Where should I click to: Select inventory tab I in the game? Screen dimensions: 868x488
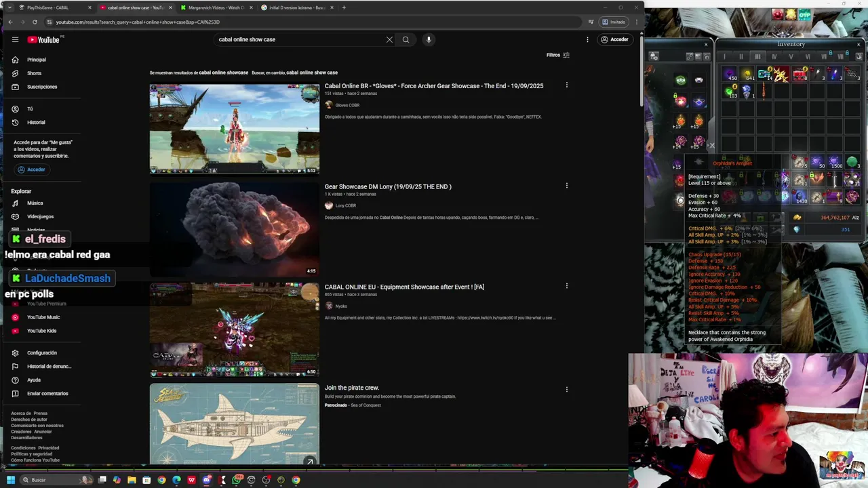click(x=724, y=57)
